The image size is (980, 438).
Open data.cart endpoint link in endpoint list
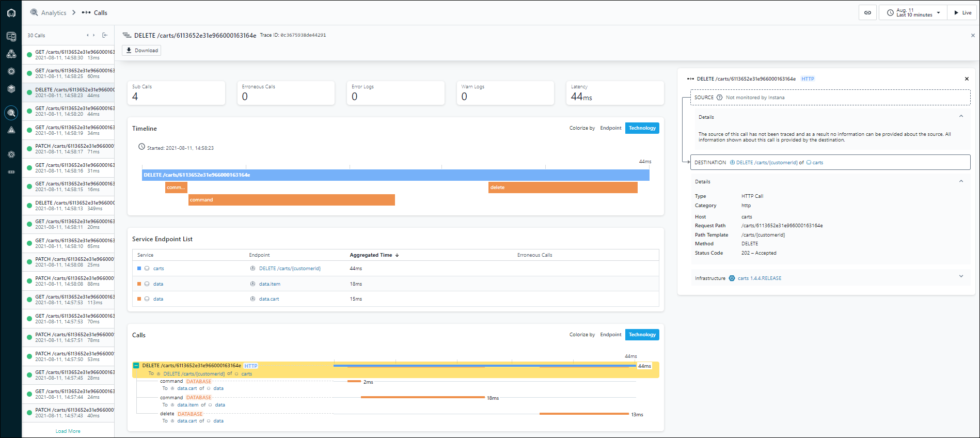tap(269, 299)
